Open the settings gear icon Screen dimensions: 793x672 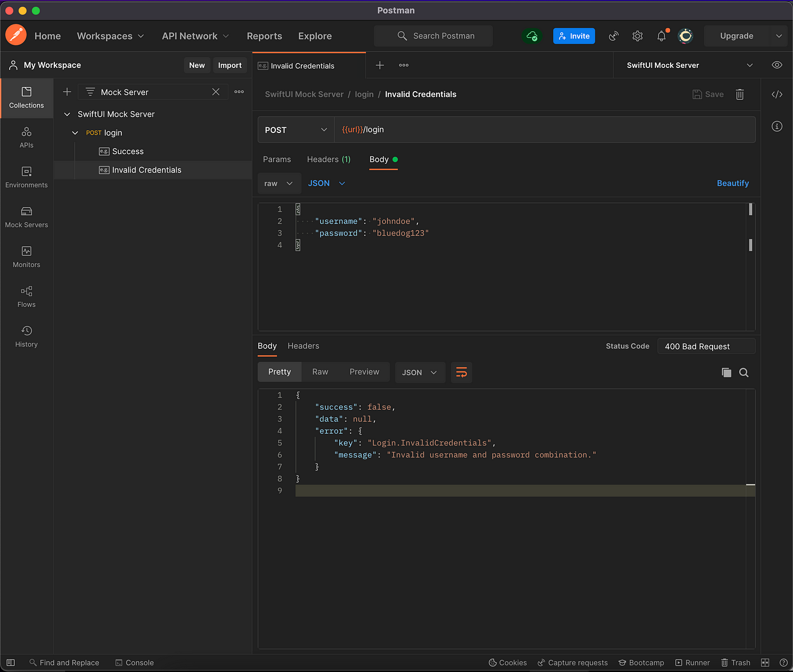click(637, 36)
